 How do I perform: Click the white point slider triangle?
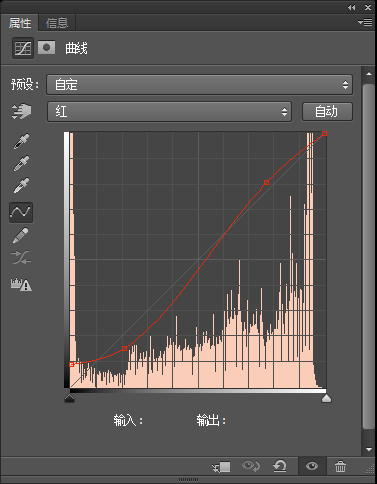[x=326, y=398]
